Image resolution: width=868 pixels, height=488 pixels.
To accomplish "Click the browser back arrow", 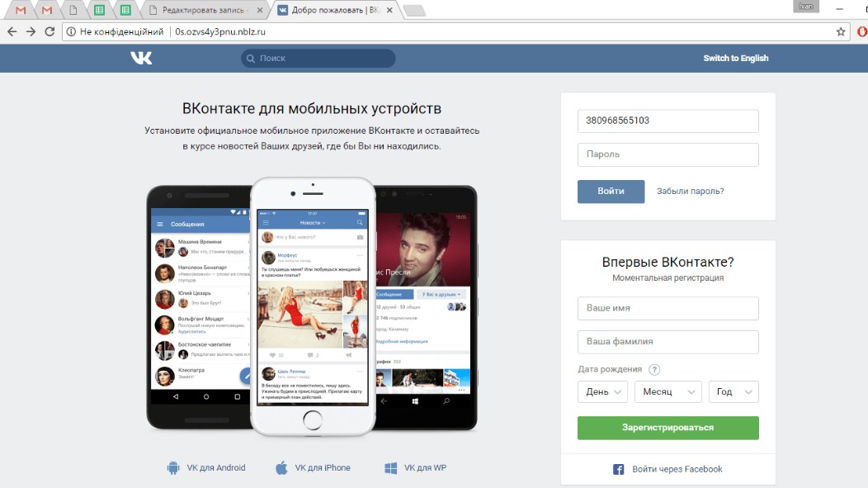I will tap(12, 31).
